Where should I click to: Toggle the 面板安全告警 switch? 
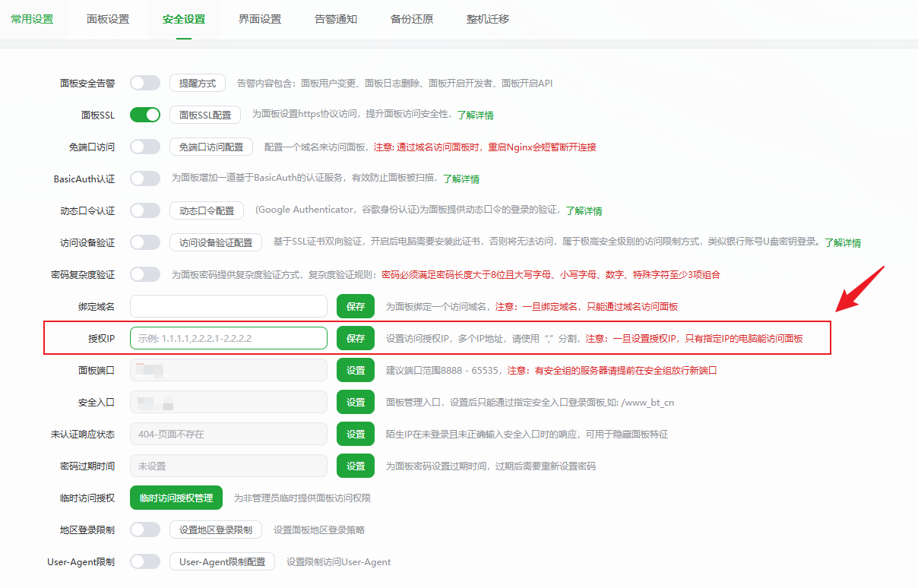pyautogui.click(x=145, y=83)
